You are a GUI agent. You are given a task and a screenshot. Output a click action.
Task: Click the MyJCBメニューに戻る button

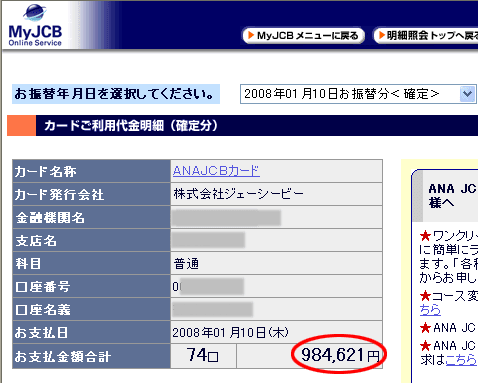pyautogui.click(x=303, y=35)
